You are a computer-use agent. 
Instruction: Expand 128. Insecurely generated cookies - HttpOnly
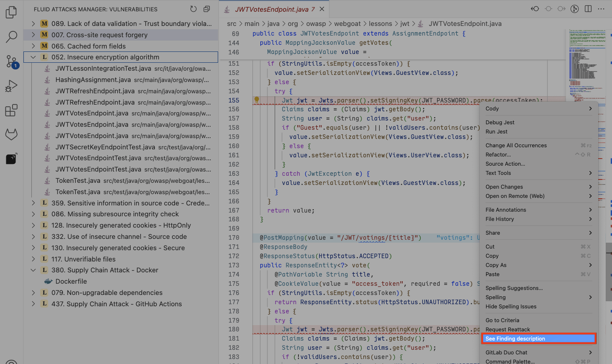point(33,225)
